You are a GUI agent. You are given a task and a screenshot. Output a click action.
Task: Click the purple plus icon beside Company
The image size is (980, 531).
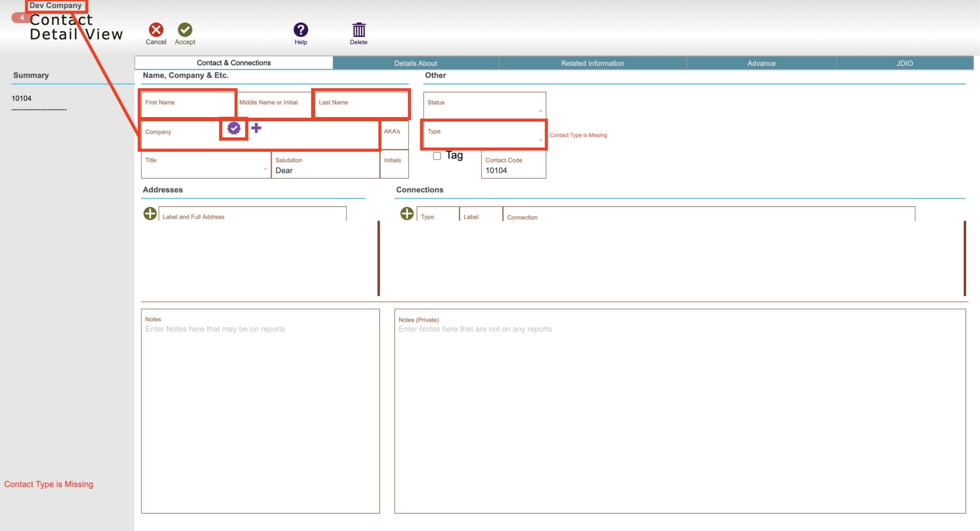point(256,128)
